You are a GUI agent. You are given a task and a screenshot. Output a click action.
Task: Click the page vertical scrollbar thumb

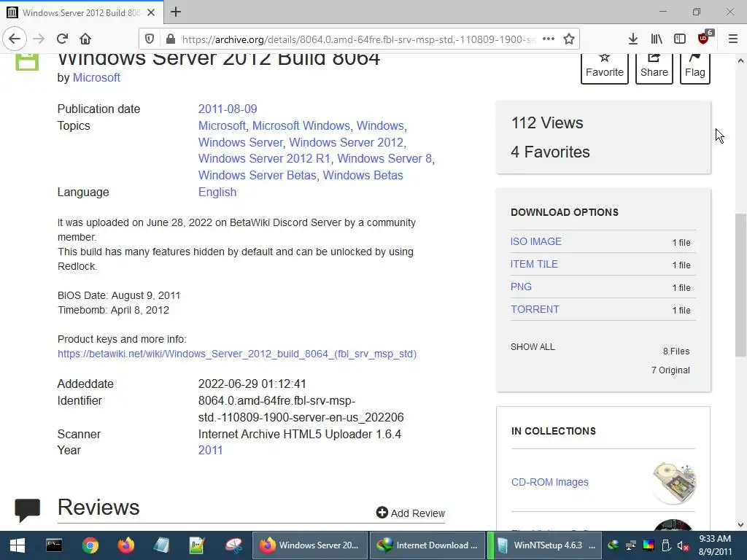[740, 285]
